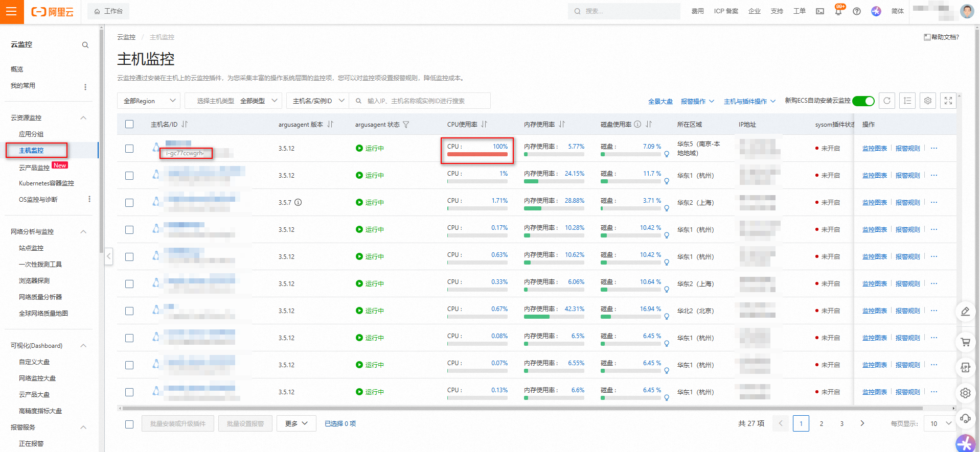Open 主机名/实例ID search type dropdown

[318, 101]
